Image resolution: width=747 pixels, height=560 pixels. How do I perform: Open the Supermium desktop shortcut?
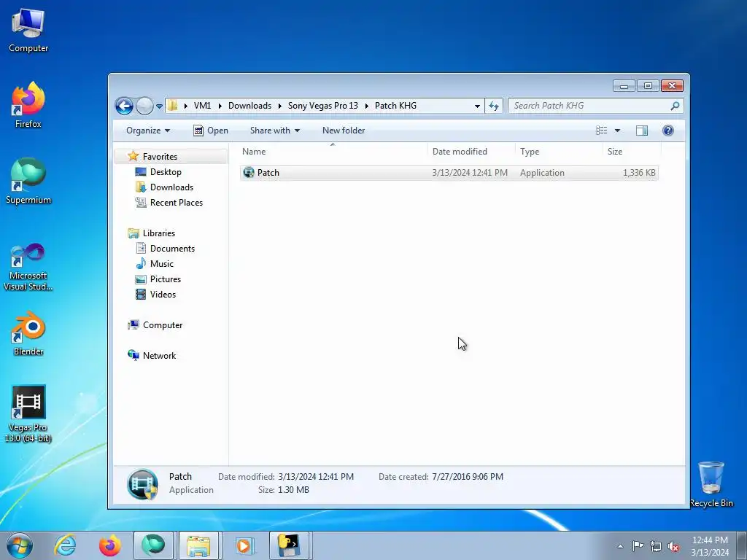tap(28, 181)
